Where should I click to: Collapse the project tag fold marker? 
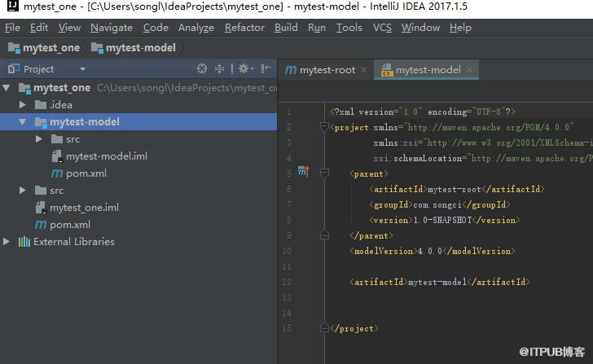(x=324, y=126)
